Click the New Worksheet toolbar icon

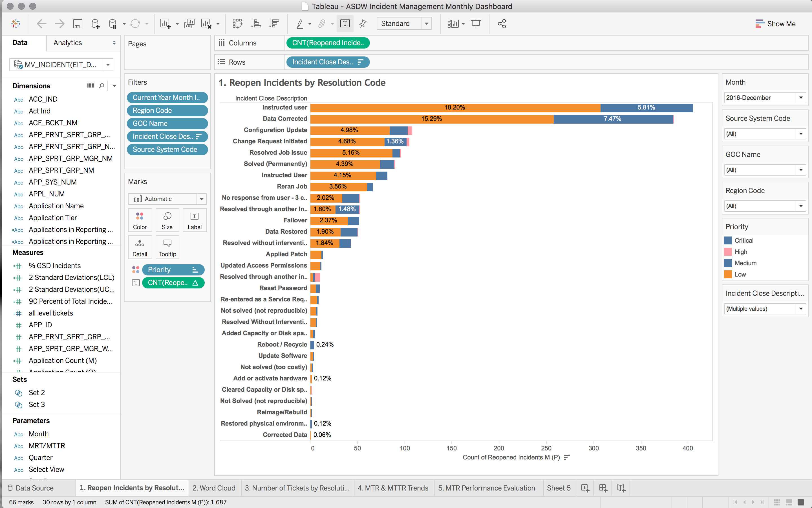click(166, 23)
